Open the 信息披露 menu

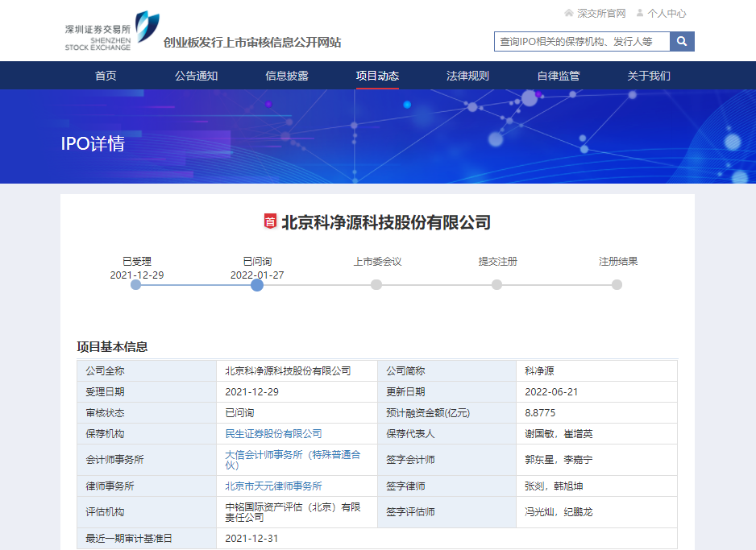click(x=287, y=76)
